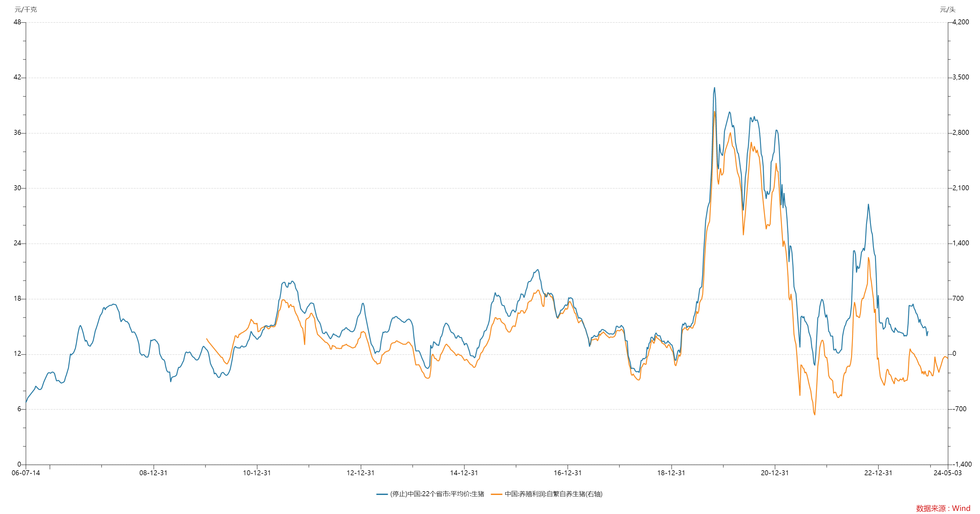Image resolution: width=980 pixels, height=514 pixels.
Task: Click the 06-07-14 start date label
Action: tap(26, 473)
